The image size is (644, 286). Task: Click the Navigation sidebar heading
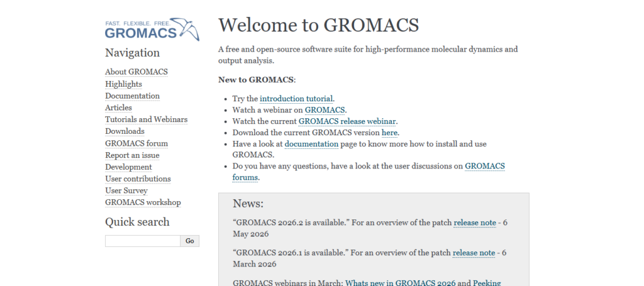coord(132,53)
